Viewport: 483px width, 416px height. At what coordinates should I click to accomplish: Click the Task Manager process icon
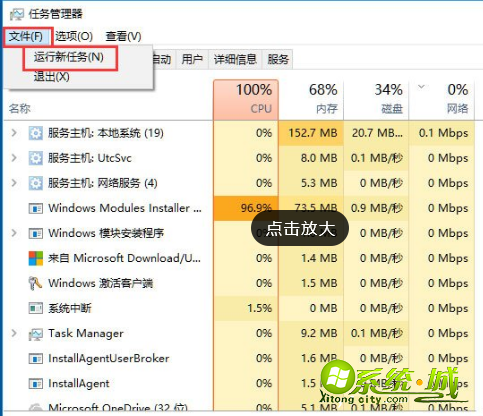[x=35, y=334]
